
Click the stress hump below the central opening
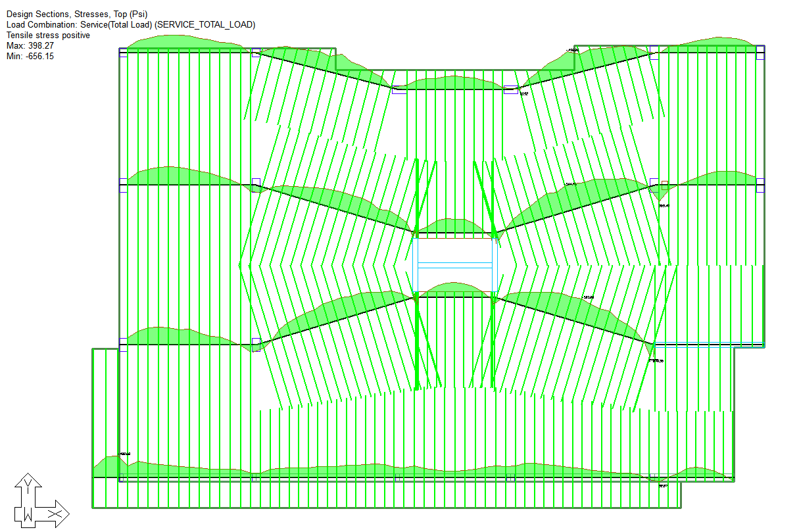click(455, 289)
